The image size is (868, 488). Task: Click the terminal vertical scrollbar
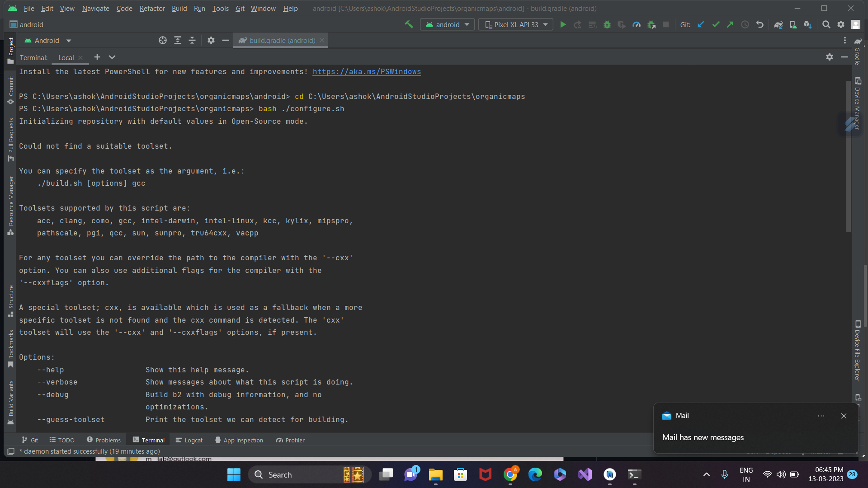(849, 156)
